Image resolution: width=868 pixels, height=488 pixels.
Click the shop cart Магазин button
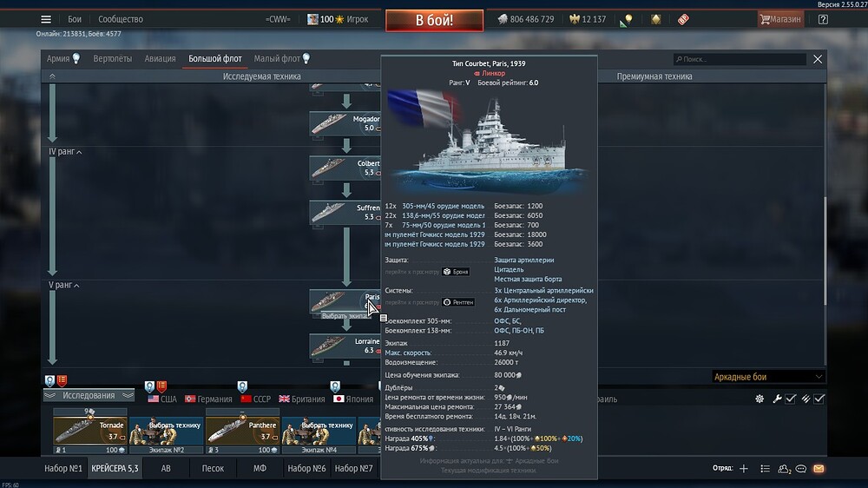pyautogui.click(x=779, y=19)
